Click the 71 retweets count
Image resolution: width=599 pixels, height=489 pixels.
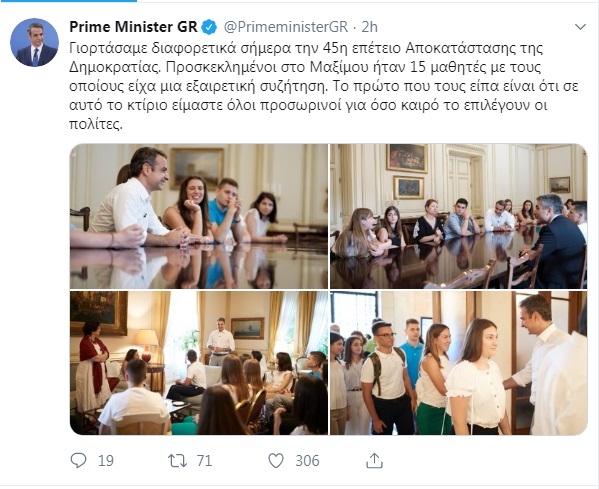click(204, 461)
